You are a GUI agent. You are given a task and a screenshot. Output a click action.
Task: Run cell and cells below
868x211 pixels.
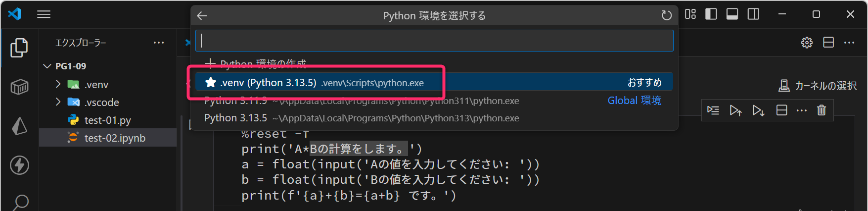758,110
